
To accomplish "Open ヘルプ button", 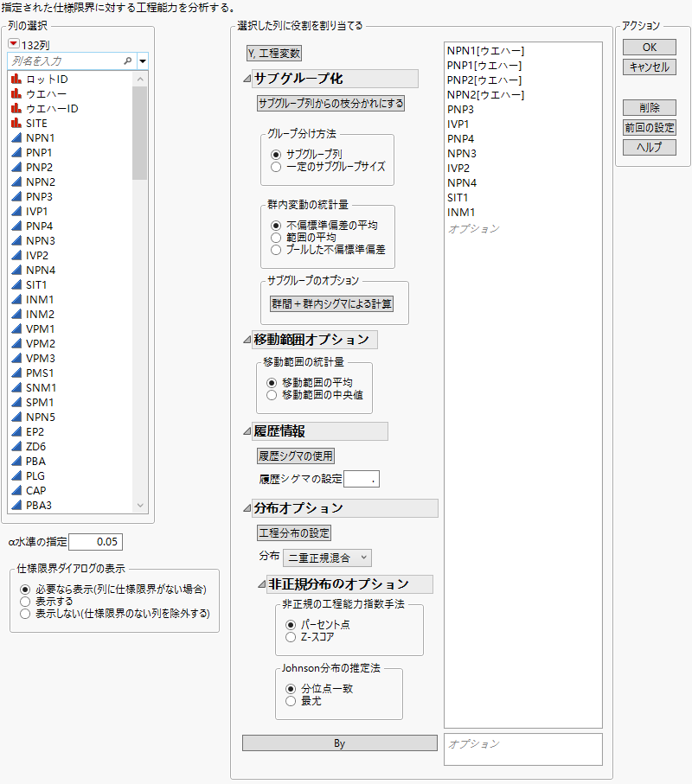I will click(x=650, y=147).
